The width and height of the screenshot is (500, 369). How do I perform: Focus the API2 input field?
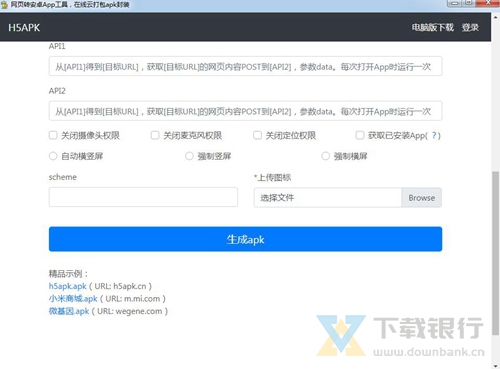[x=245, y=111]
